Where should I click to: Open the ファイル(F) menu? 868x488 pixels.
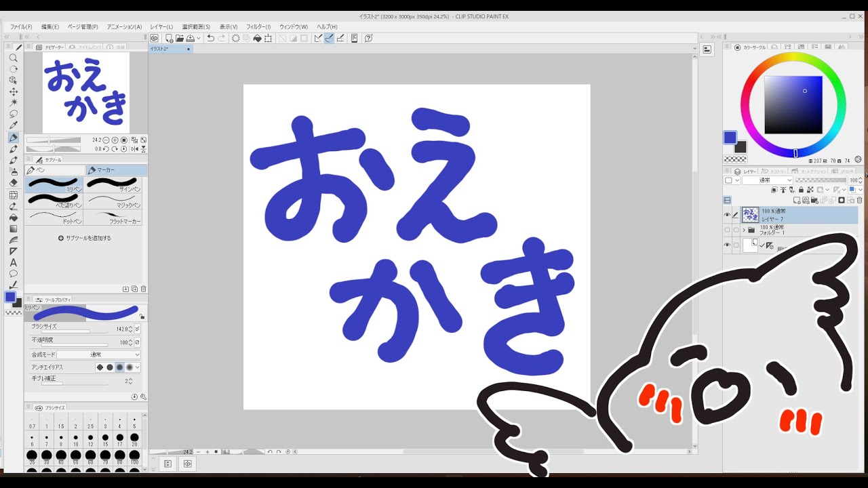(21, 27)
